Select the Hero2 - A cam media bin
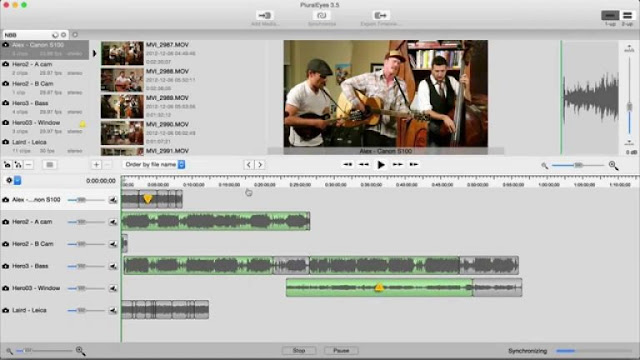 (x=45, y=69)
